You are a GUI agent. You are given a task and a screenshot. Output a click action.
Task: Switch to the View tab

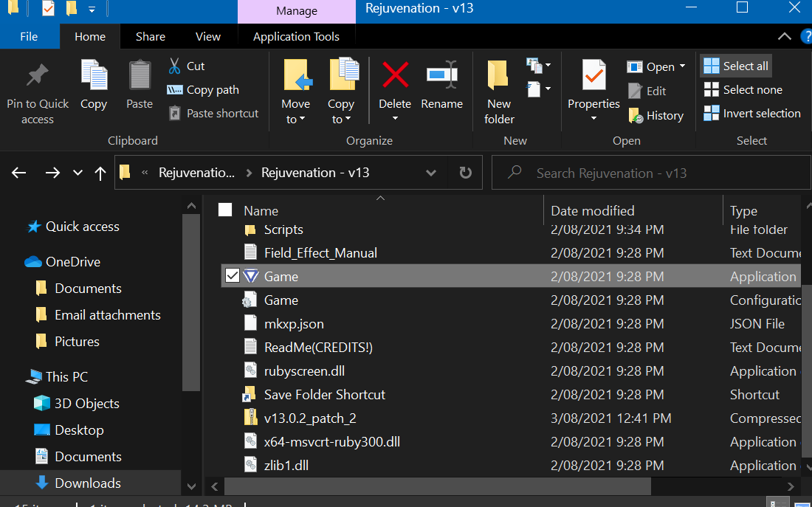click(x=208, y=37)
